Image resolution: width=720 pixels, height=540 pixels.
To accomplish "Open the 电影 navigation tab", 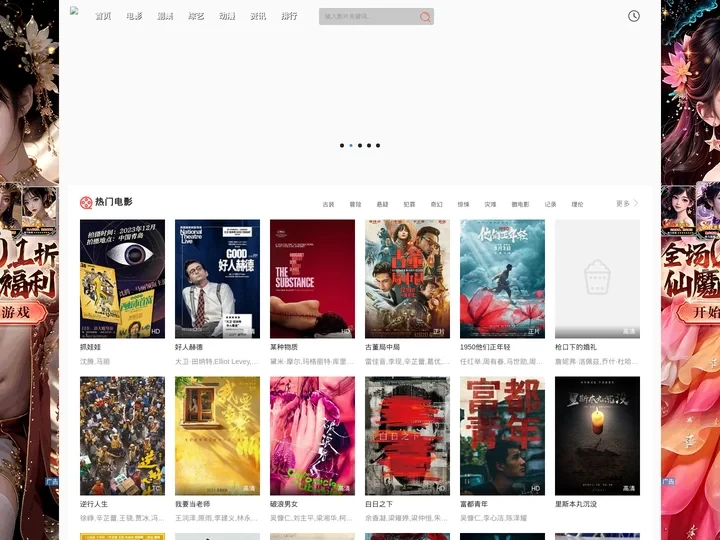I will (x=134, y=16).
